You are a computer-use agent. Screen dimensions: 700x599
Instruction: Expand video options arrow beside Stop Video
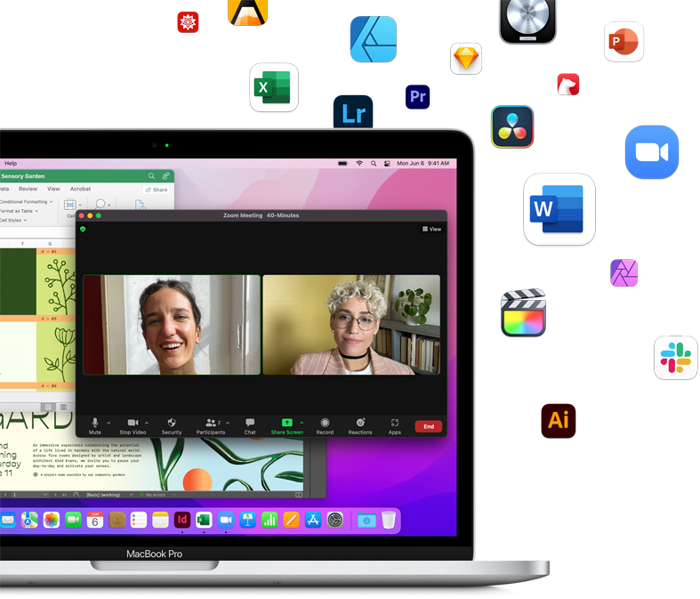(x=147, y=423)
